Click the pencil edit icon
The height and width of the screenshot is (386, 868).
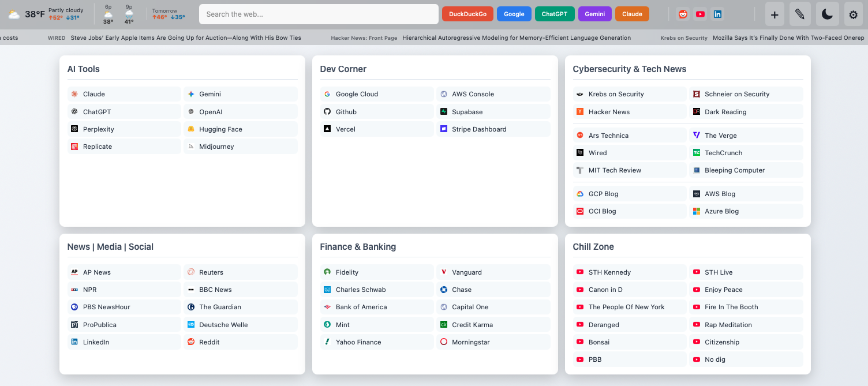pos(800,14)
